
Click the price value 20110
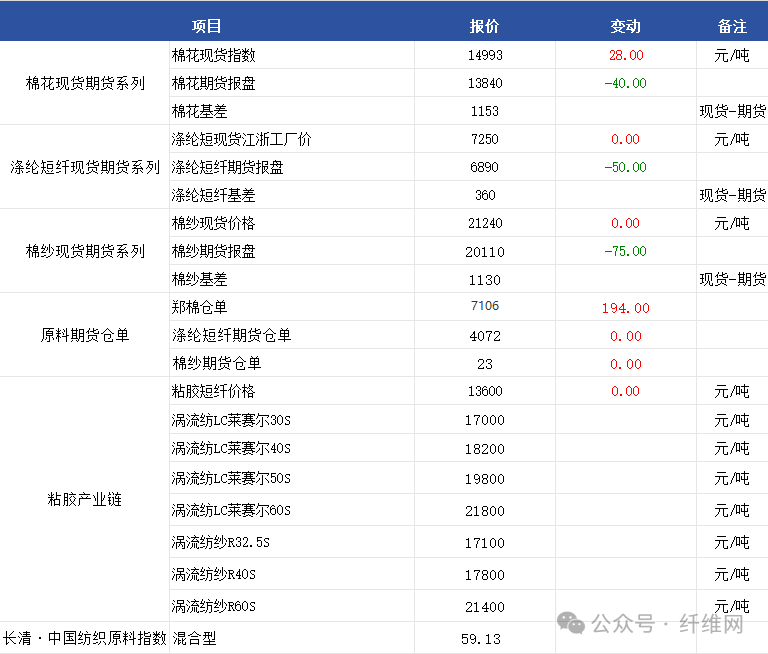[485, 252]
